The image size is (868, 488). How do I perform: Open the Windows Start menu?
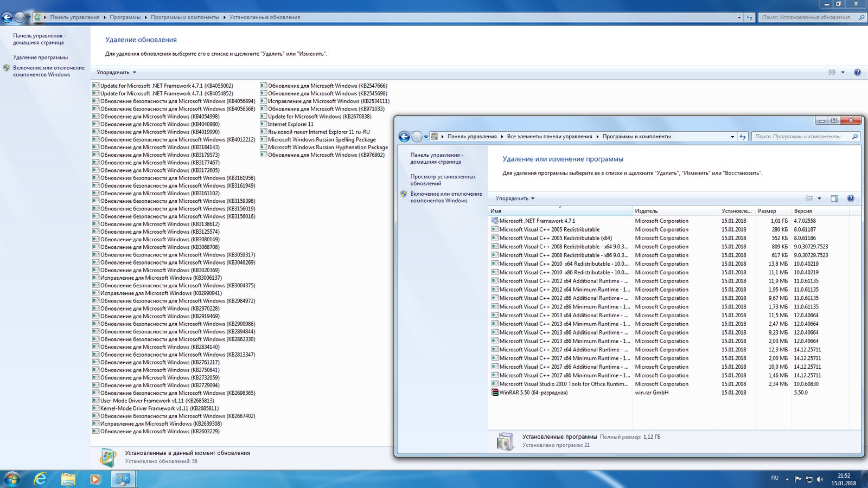click(x=12, y=479)
